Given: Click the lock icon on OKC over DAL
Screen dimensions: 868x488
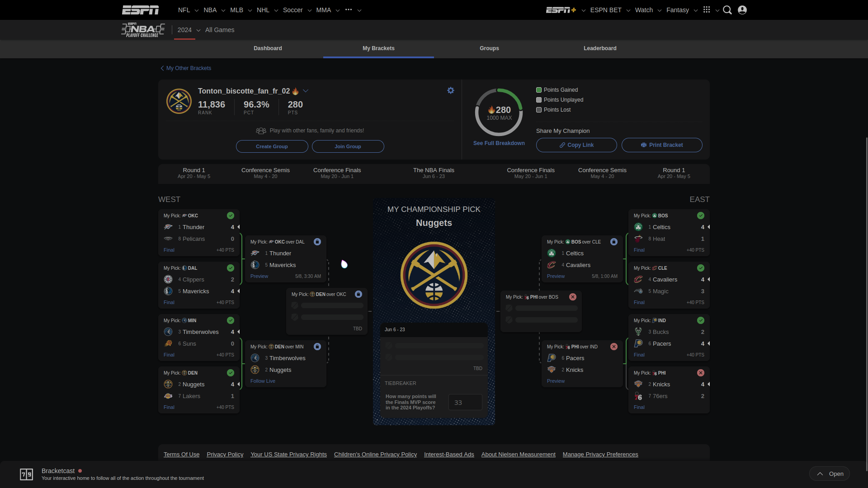Looking at the screenshot, I should [317, 242].
